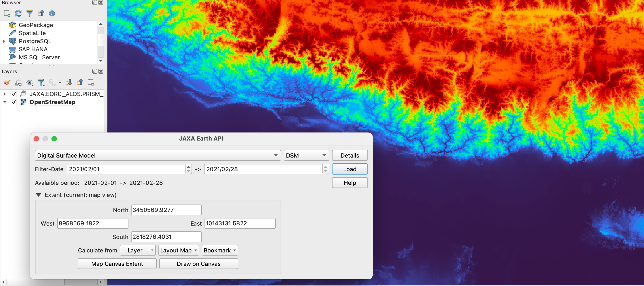Uncheck the JAXA.EORC_ALOS.PRISM layer
The height and width of the screenshot is (286, 644).
tap(14, 94)
